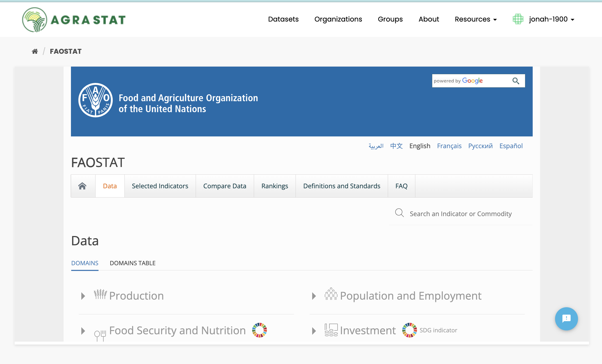Open Definitions and Standards tab

[x=342, y=186]
